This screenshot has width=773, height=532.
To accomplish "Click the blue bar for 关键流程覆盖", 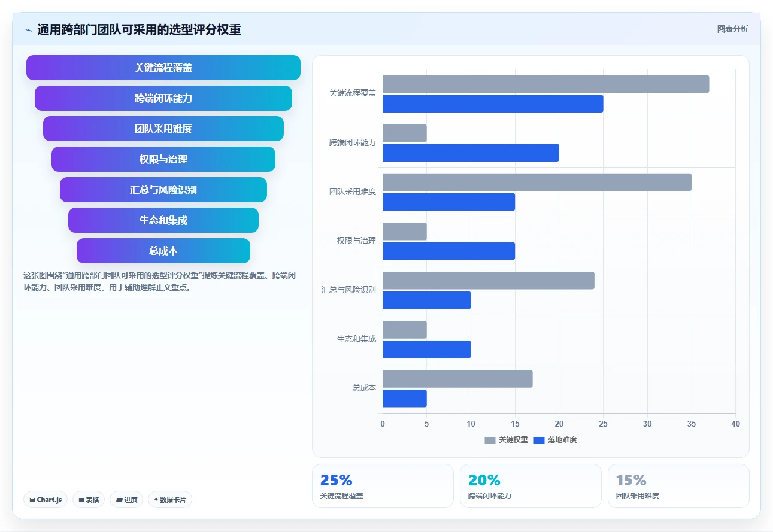I will click(x=493, y=104).
